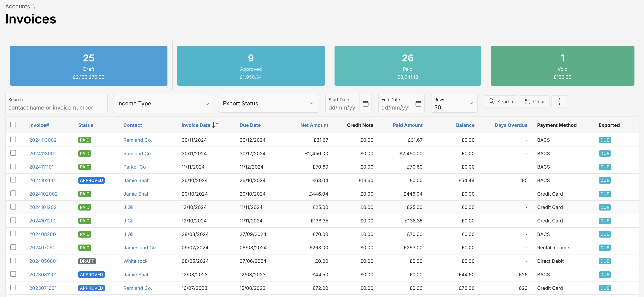Image resolution: width=644 pixels, height=297 pixels.
Task: Filter by the Paid summary card
Action: point(407,66)
